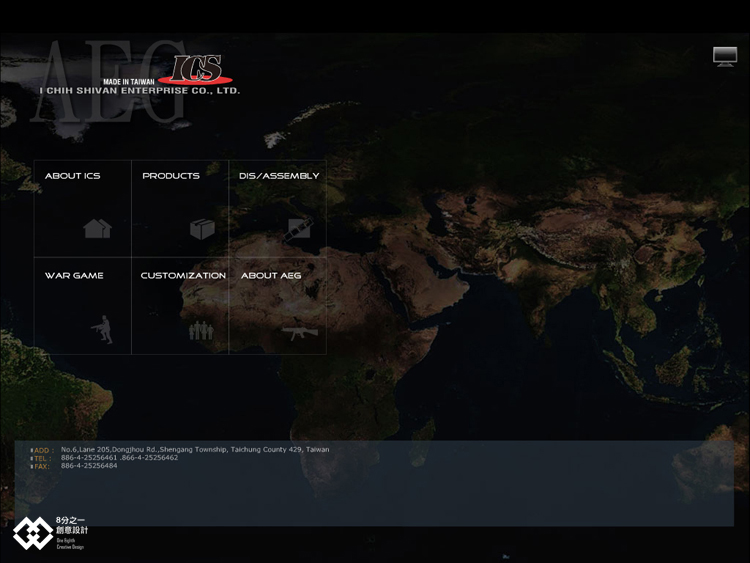750x563 pixels.
Task: Click the 8分之一 創意設計 text
Action: pyautogui.click(x=72, y=525)
